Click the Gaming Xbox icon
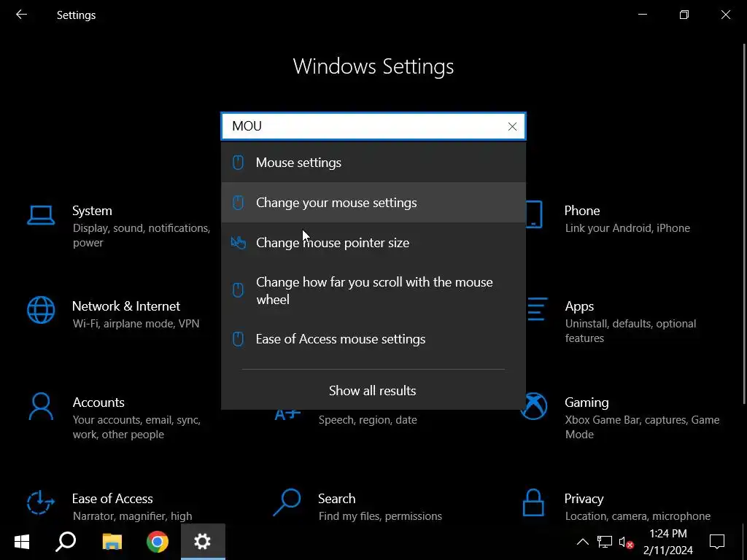Screen dimensions: 747x560 (533, 406)
